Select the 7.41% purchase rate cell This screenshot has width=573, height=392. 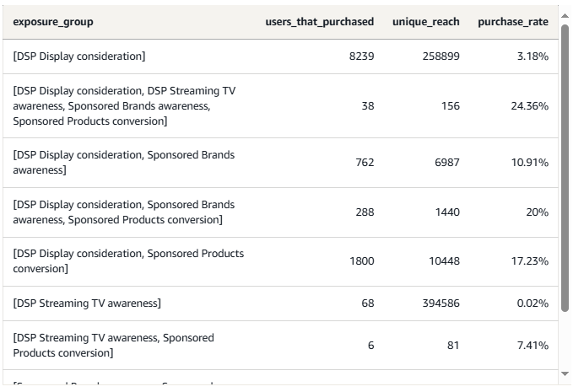tap(532, 345)
